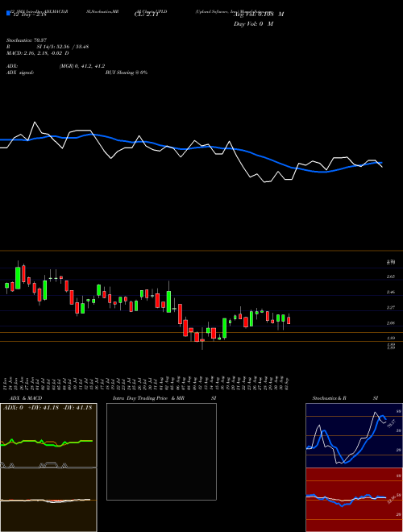Click the 'ADX: 0 +DY: 41.18 -DY: 41.18' header
The height and width of the screenshot is (532, 403).
pos(48,408)
